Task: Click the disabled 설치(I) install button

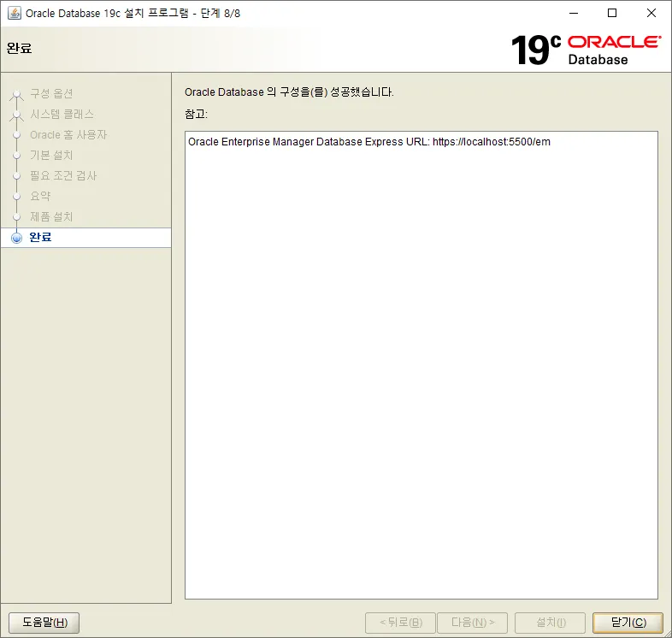Action: pyautogui.click(x=551, y=623)
